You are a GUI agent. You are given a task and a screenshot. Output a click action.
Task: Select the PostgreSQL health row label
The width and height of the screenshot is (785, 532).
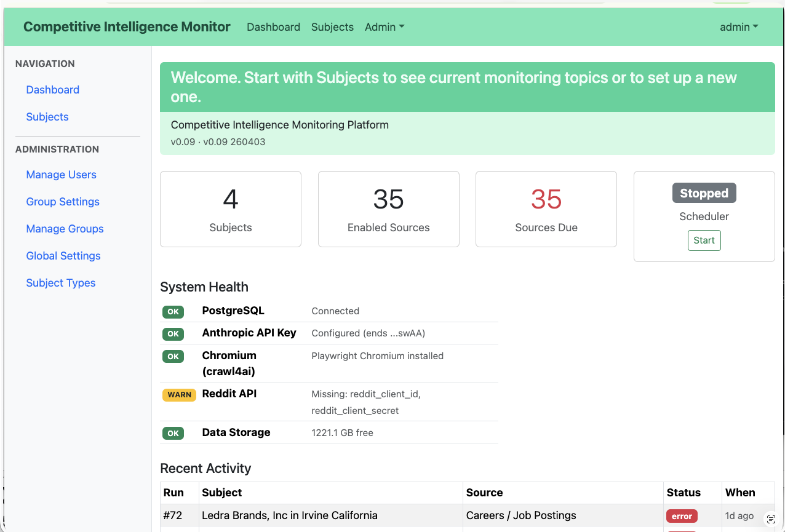(x=233, y=311)
